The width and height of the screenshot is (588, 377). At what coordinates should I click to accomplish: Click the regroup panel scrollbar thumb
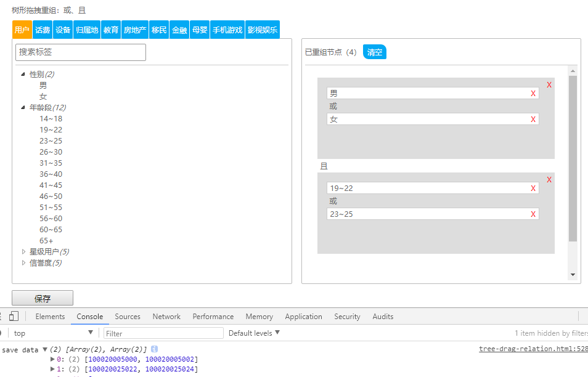pos(573,158)
